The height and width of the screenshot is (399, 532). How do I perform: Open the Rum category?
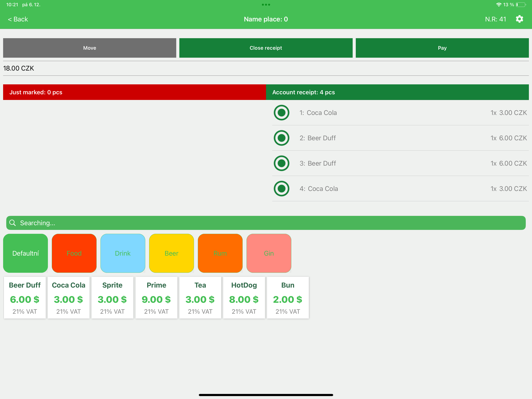point(220,253)
